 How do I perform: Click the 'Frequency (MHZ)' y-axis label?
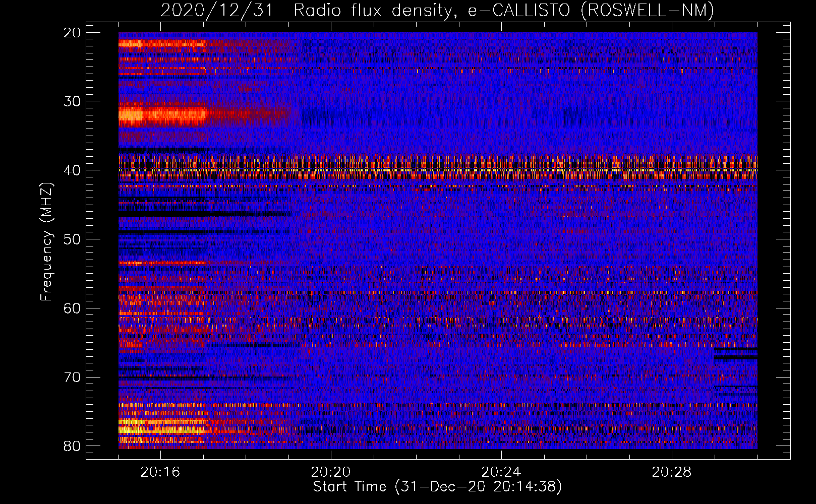pos(46,242)
